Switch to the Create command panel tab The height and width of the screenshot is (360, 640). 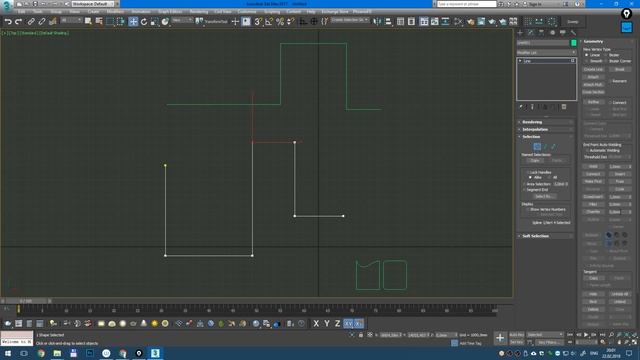click(x=520, y=33)
